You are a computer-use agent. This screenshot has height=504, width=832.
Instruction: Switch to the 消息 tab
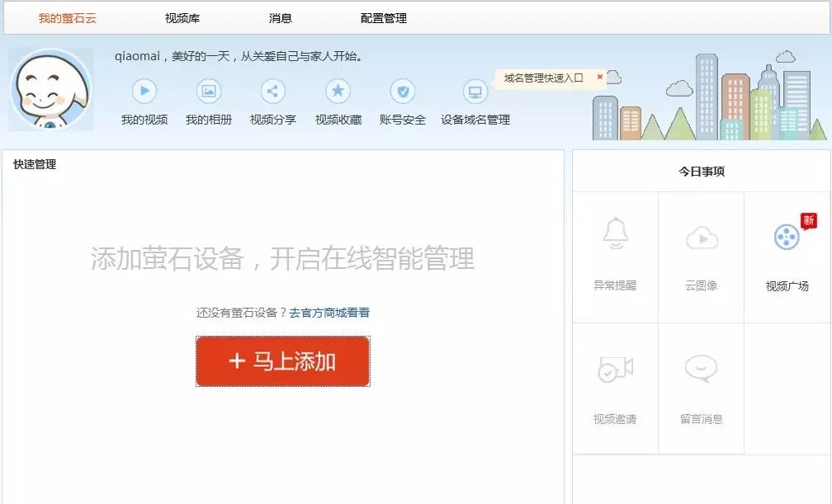(x=279, y=17)
